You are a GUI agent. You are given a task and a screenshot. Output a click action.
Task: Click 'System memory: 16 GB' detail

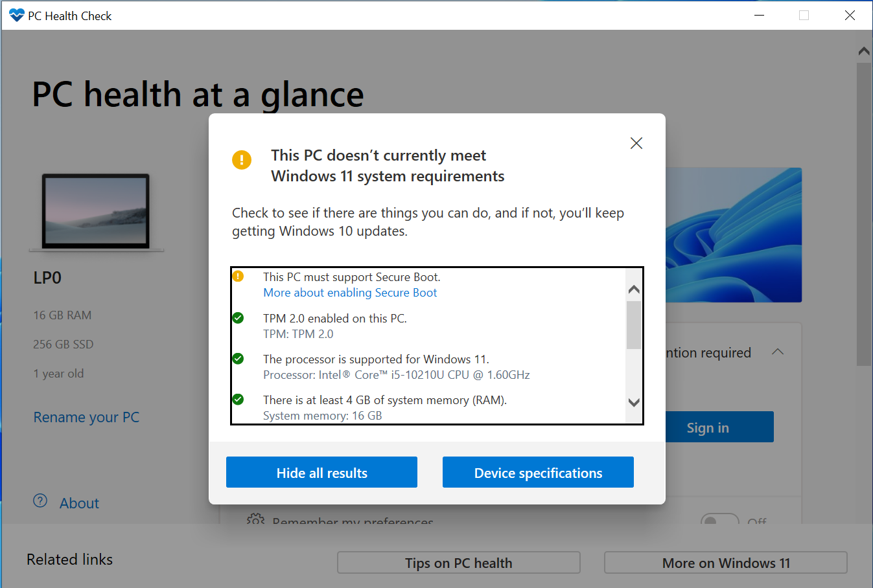click(x=323, y=416)
